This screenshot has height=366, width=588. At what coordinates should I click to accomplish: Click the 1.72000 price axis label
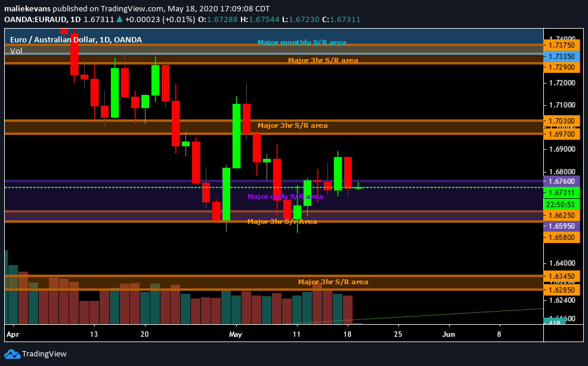tap(562, 82)
